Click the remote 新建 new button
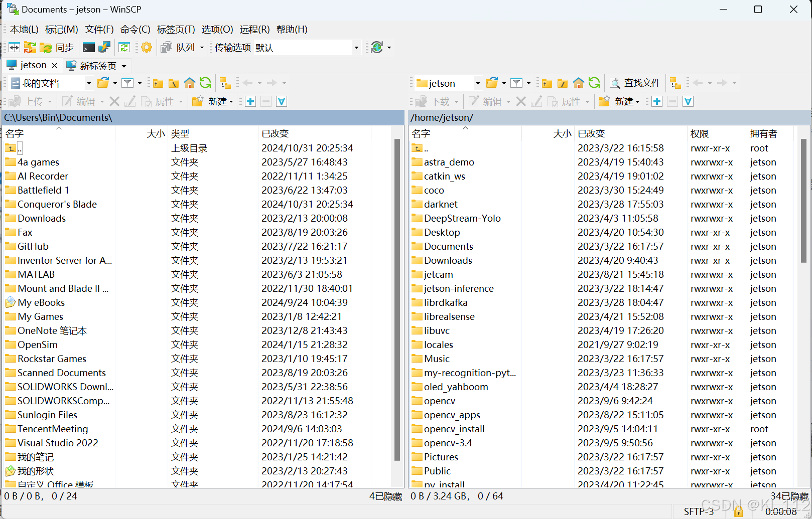This screenshot has width=812, height=519. (620, 101)
